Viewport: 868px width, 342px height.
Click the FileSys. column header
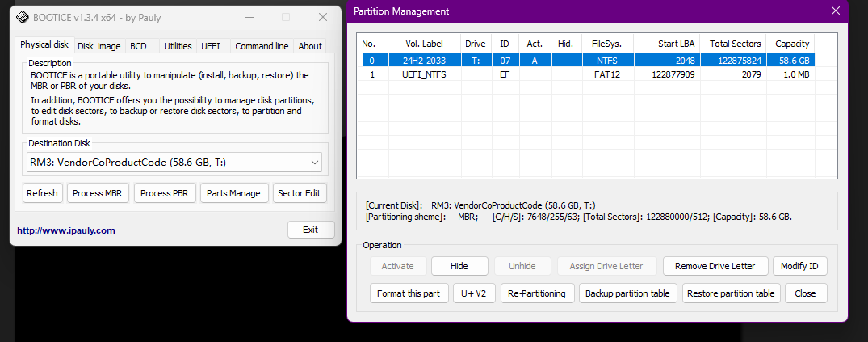(x=606, y=43)
